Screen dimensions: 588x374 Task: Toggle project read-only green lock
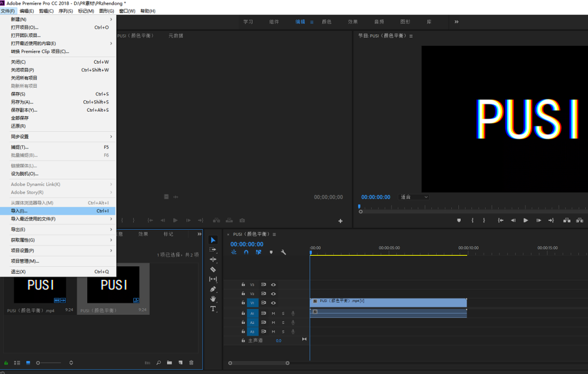6,363
